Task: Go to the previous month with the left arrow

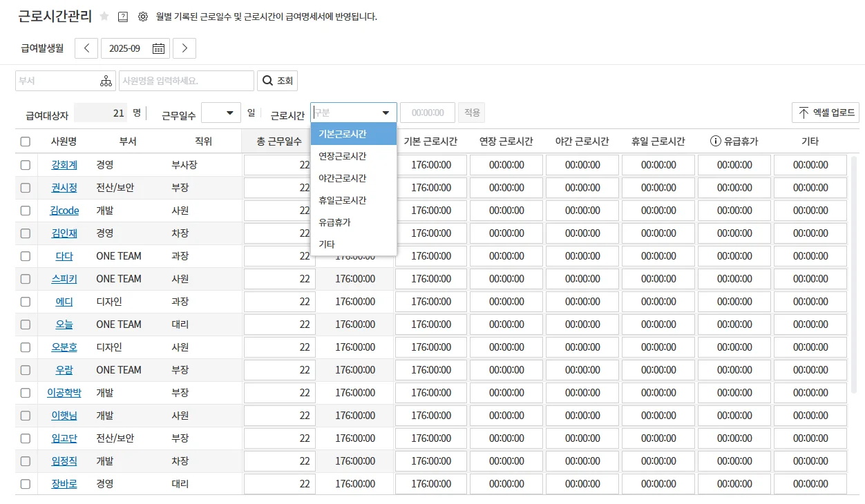Action: [x=86, y=48]
